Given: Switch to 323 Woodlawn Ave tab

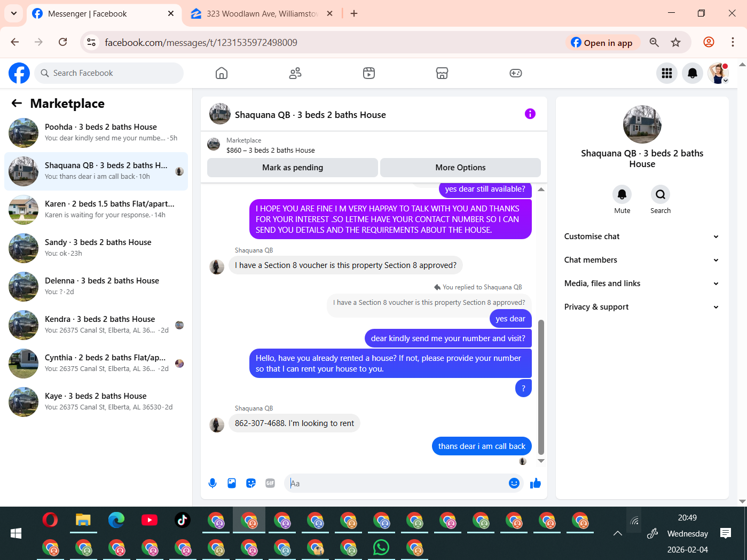Looking at the screenshot, I should tap(262, 14).
